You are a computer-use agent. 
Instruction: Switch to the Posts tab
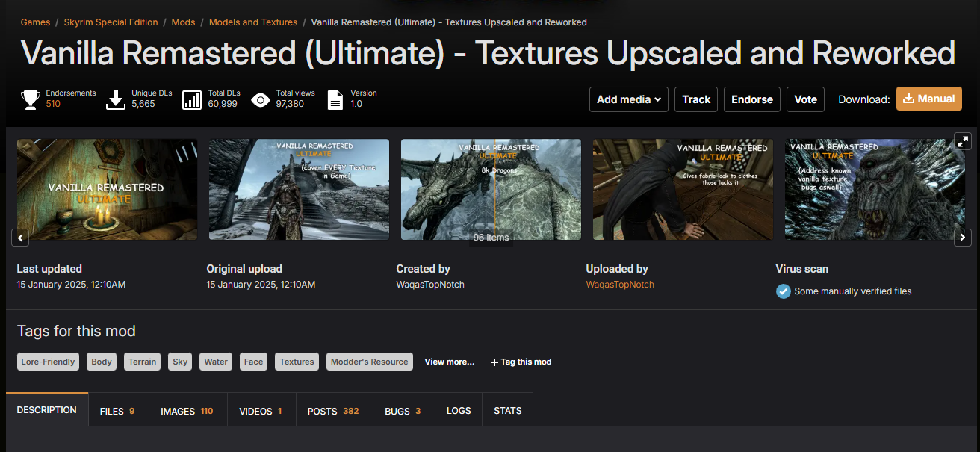334,411
